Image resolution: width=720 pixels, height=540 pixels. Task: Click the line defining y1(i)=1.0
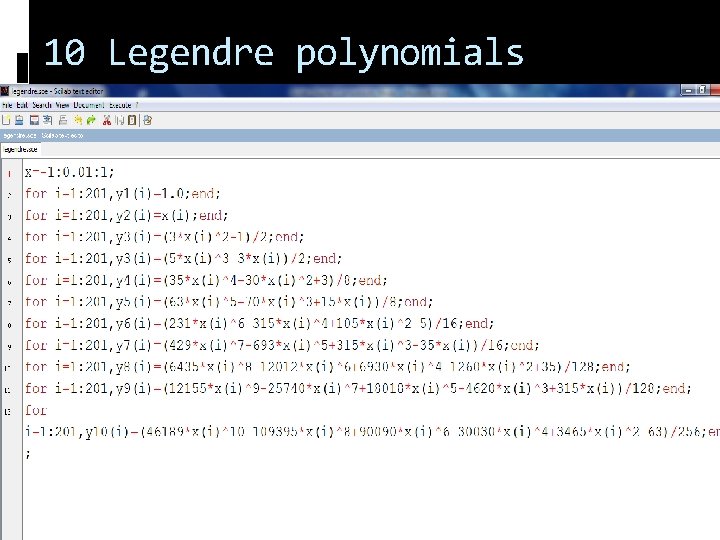[123, 194]
